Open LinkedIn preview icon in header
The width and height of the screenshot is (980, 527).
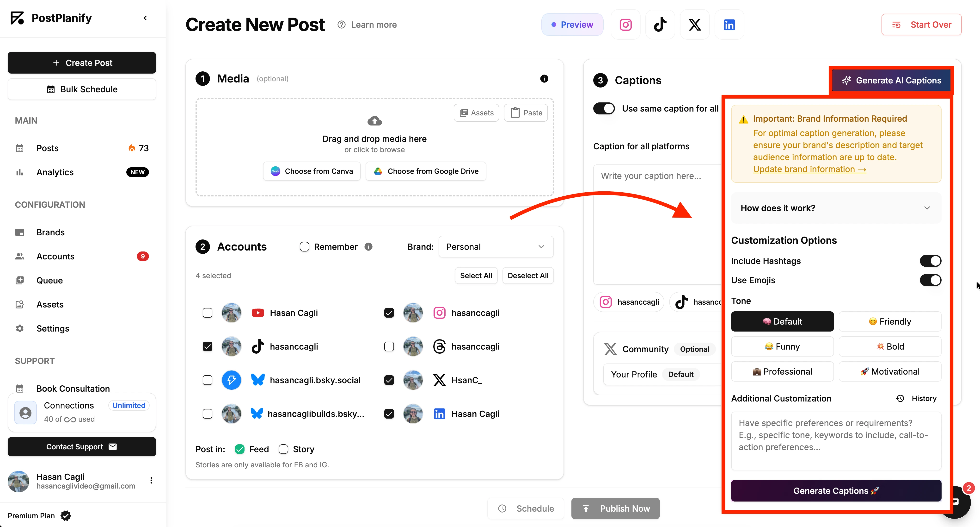[729, 25]
